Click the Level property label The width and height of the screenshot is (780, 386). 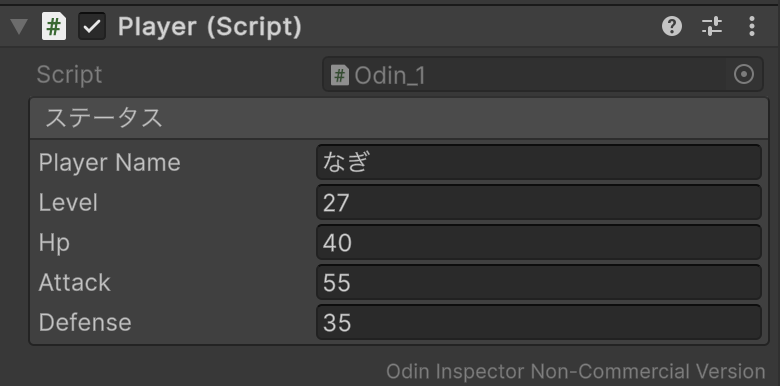click(68, 203)
